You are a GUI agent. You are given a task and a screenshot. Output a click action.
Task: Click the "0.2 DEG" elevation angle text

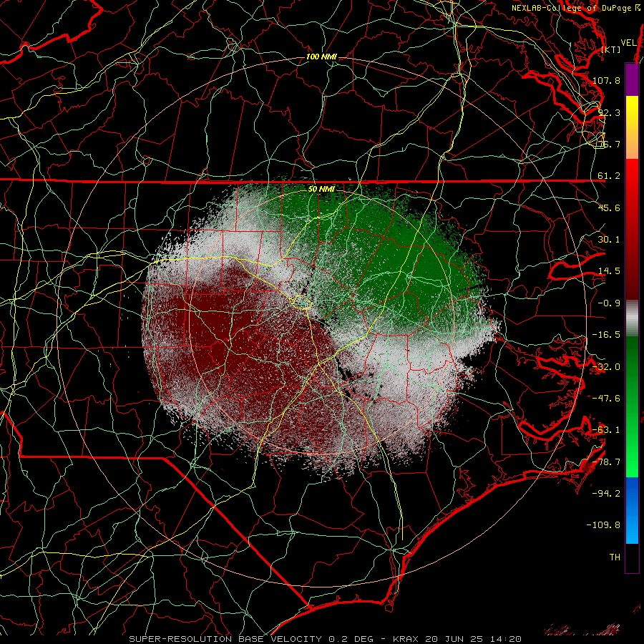pyautogui.click(x=351, y=639)
